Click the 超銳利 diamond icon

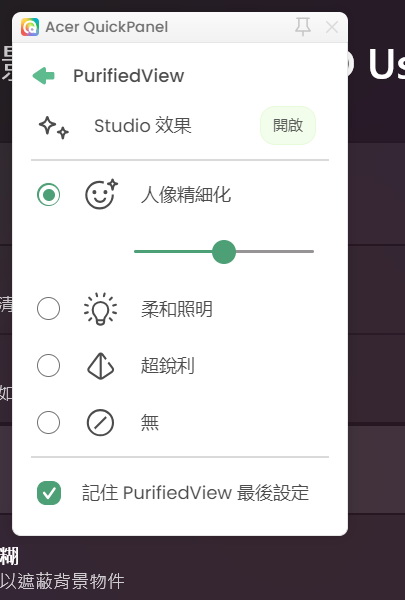tap(100, 366)
